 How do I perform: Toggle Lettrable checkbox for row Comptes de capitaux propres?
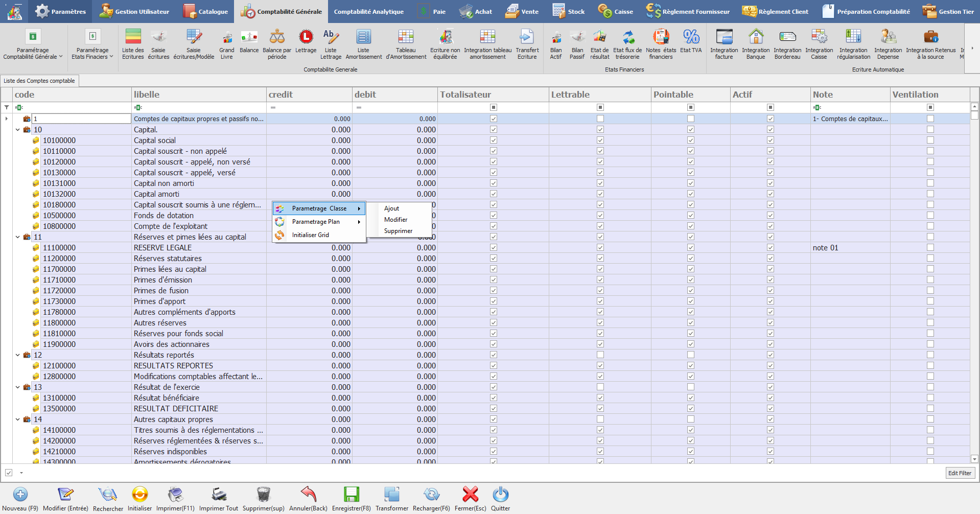point(600,119)
